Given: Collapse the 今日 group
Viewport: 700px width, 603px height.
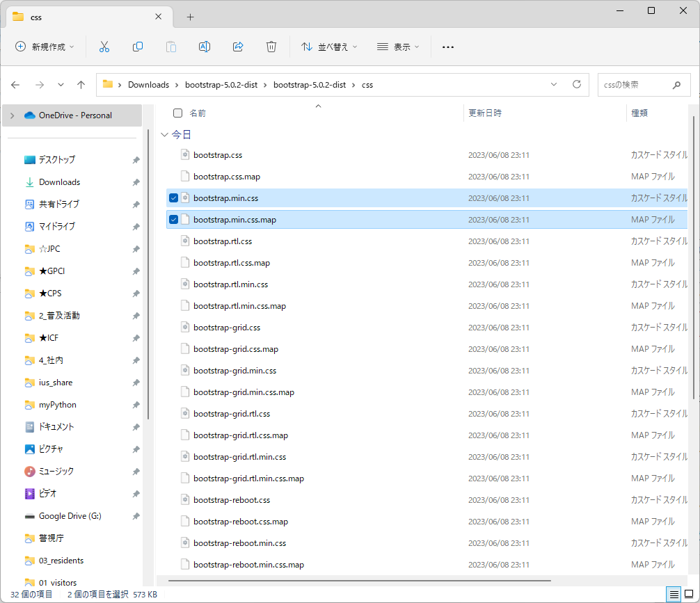Looking at the screenshot, I should [x=164, y=134].
